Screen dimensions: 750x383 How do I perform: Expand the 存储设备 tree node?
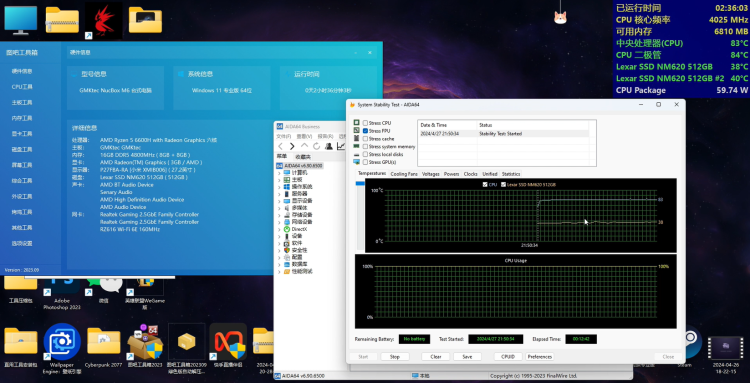[x=279, y=215]
